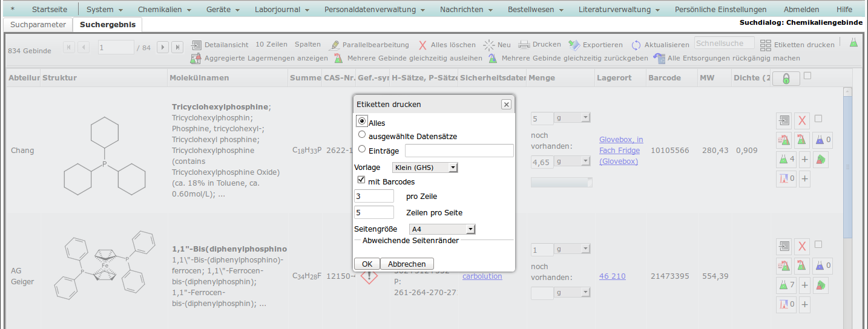Click the Drucken printer icon
This screenshot has height=329, width=868.
(524, 45)
